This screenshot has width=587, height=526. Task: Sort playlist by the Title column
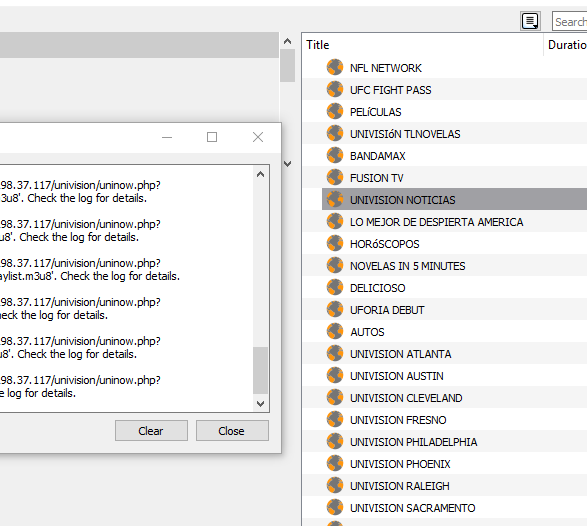[x=423, y=45]
